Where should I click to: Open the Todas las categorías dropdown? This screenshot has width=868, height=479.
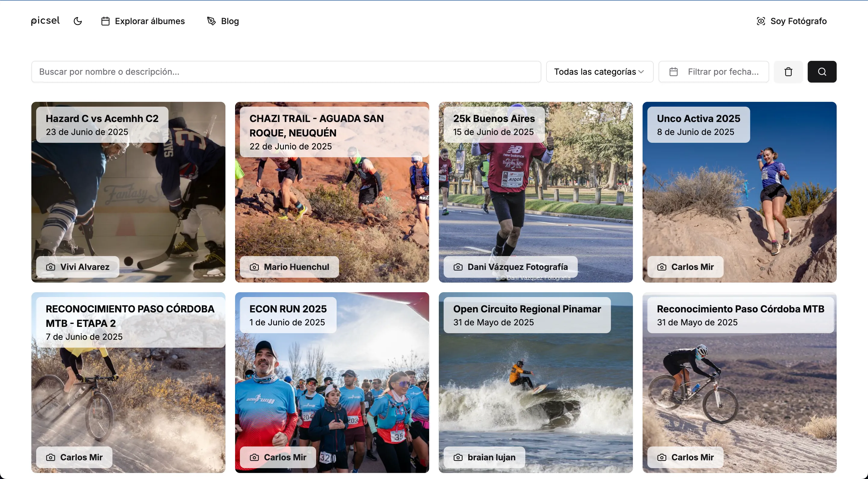coord(599,71)
